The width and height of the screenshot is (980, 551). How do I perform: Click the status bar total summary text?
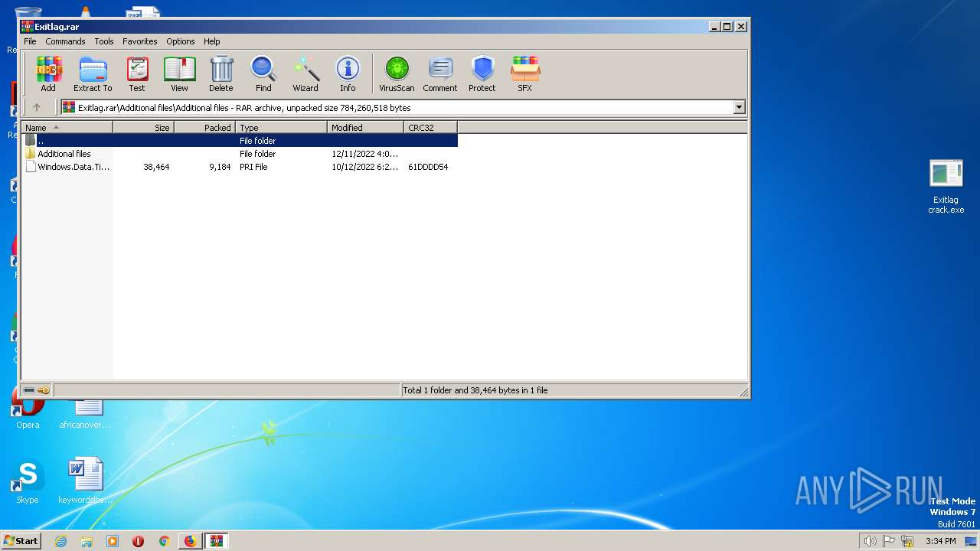(x=475, y=390)
